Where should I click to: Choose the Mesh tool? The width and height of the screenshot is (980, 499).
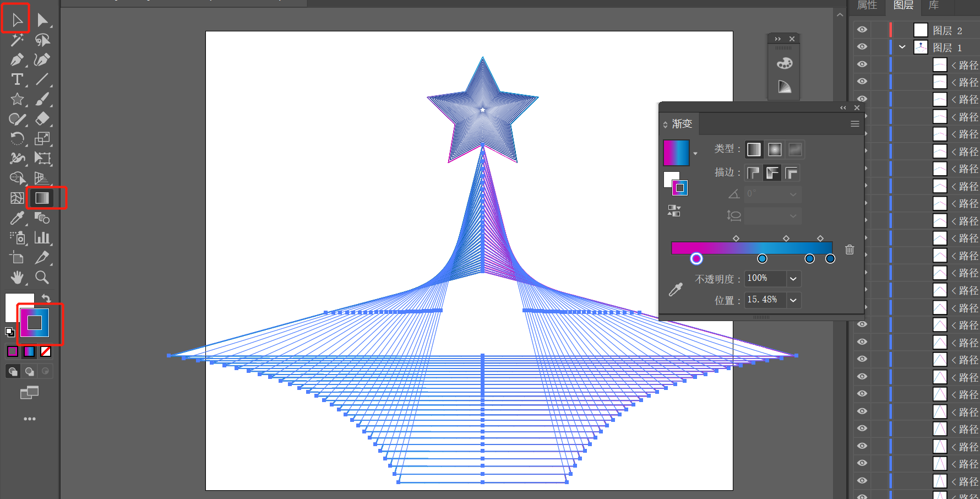click(x=17, y=198)
